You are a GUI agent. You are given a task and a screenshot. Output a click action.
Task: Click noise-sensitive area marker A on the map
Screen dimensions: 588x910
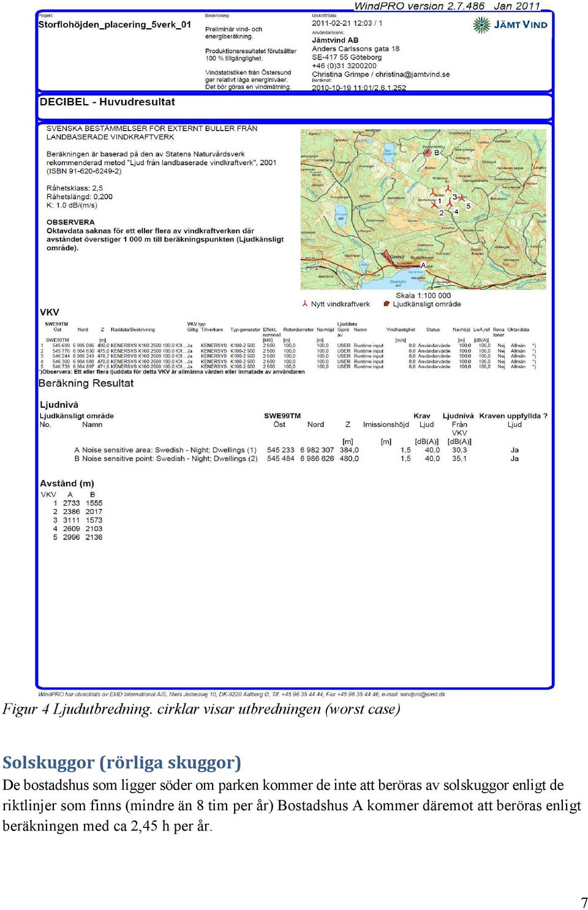tap(423, 265)
